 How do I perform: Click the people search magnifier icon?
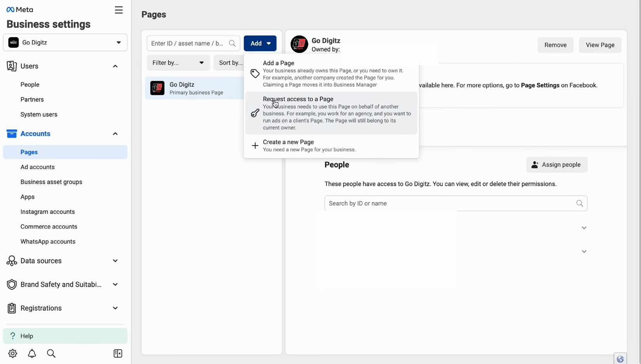point(579,203)
